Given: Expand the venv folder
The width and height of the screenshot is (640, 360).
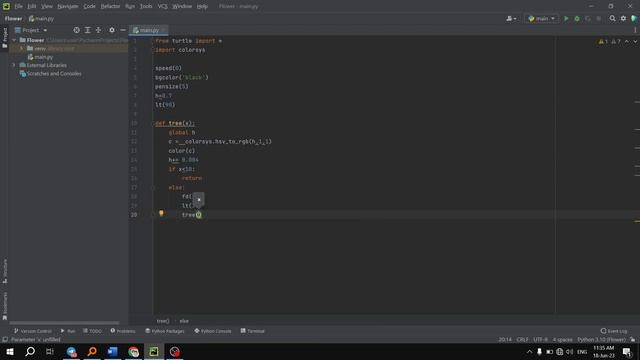Looking at the screenshot, I should pos(22,49).
